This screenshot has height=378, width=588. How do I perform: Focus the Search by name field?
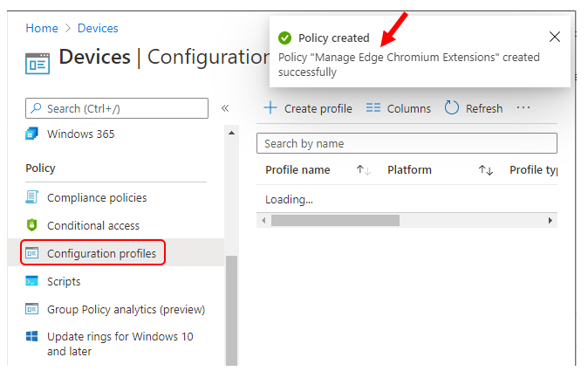click(407, 143)
